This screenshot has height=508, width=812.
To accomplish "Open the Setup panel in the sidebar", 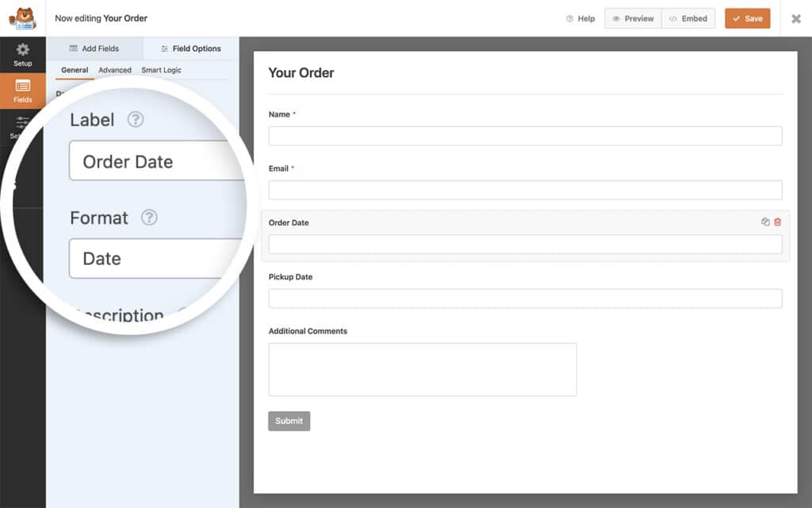I will (x=23, y=54).
